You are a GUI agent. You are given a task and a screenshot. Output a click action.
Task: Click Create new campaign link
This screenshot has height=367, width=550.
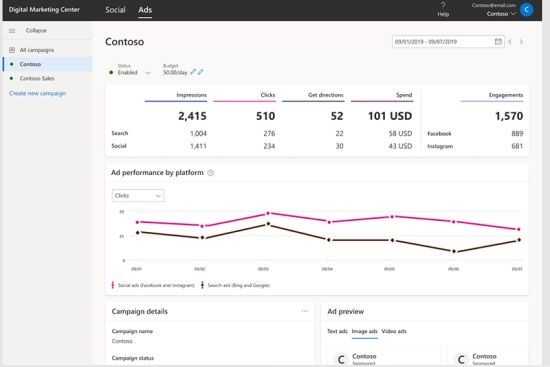[38, 93]
